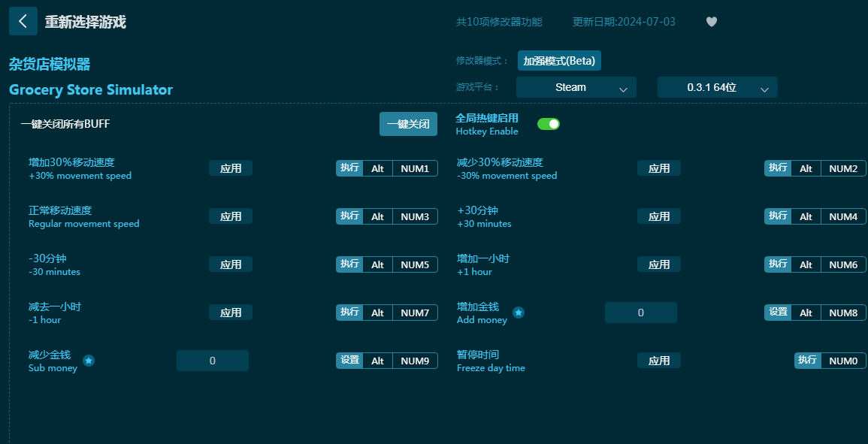Click 执行 for Regular movement speed
The image size is (868, 444).
coord(349,216)
